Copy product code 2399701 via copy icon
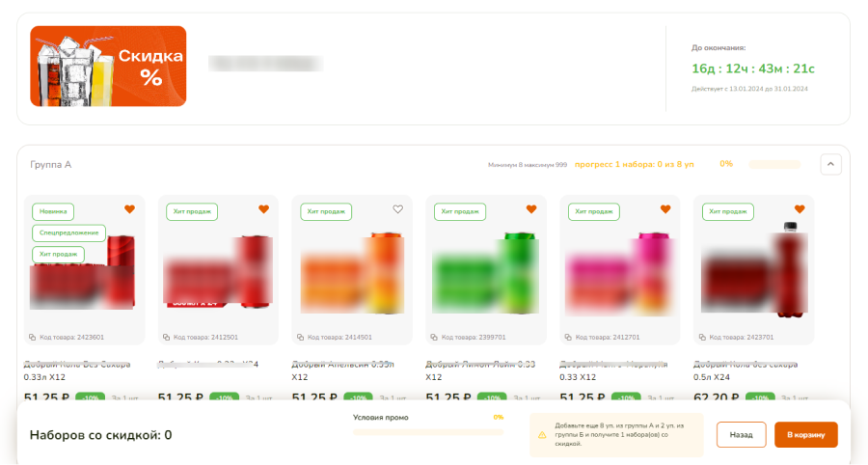The width and height of the screenshot is (868, 465). [x=434, y=337]
